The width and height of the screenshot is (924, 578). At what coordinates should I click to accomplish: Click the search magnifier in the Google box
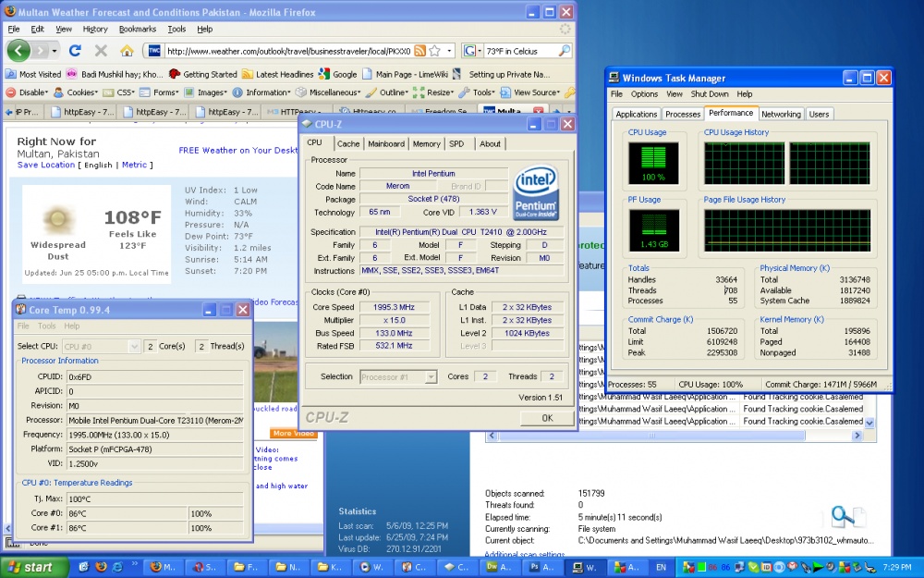tap(564, 51)
